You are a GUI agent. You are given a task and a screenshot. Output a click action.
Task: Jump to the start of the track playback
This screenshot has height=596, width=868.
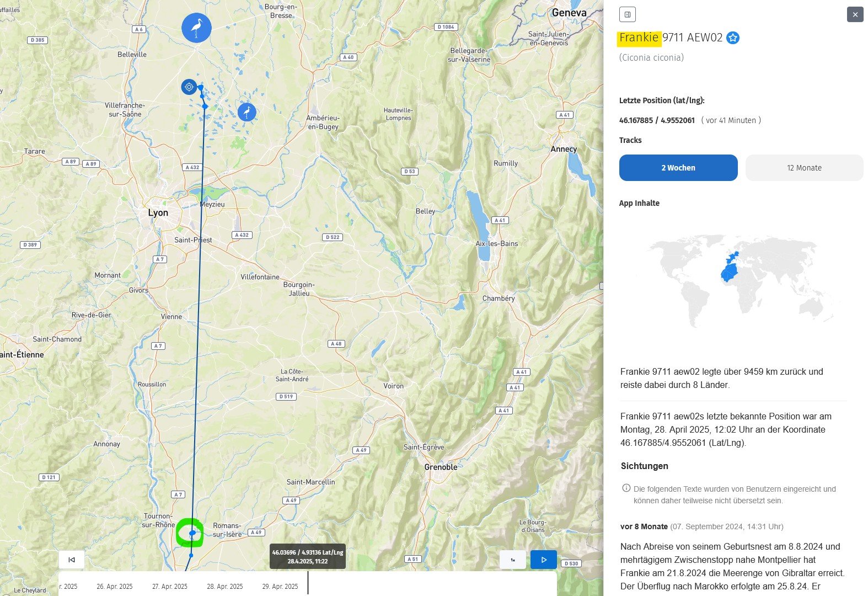72,560
